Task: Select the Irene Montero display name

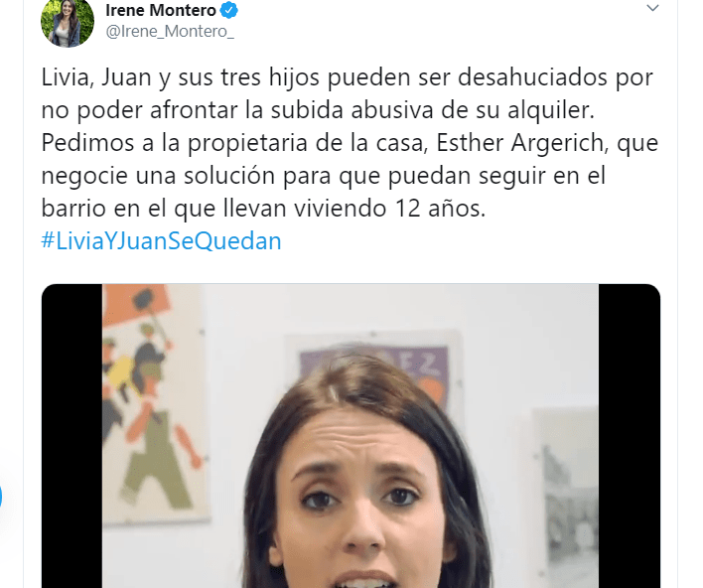Action: coord(161,10)
